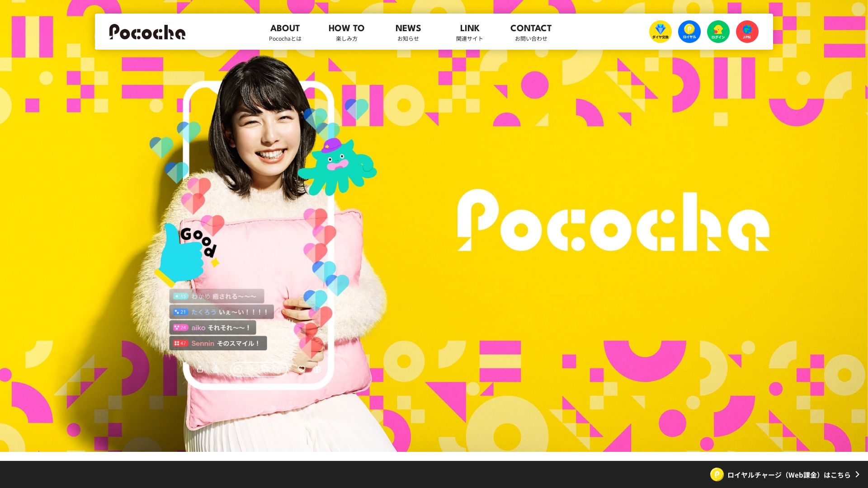Open the red JPN language selector

coord(747,32)
